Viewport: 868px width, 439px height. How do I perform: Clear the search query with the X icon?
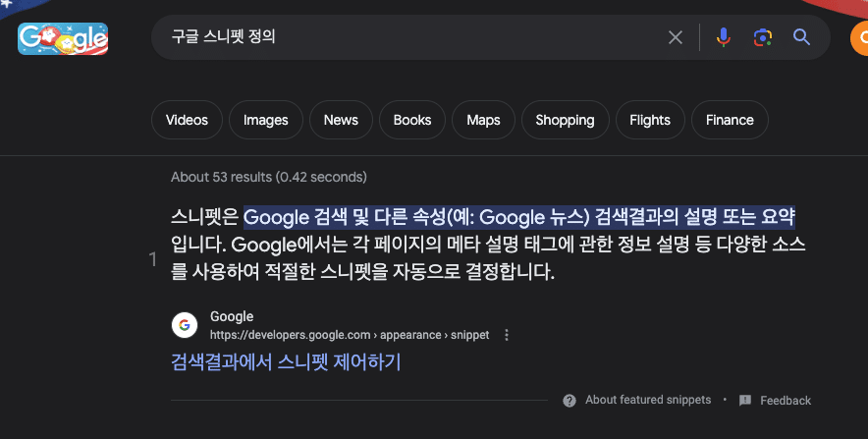pos(675,37)
